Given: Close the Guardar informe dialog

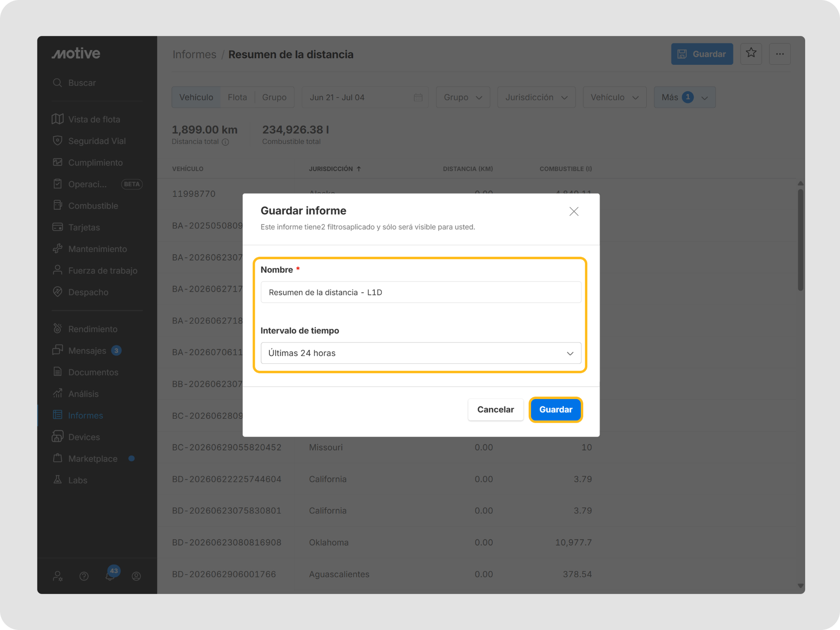Looking at the screenshot, I should (574, 211).
